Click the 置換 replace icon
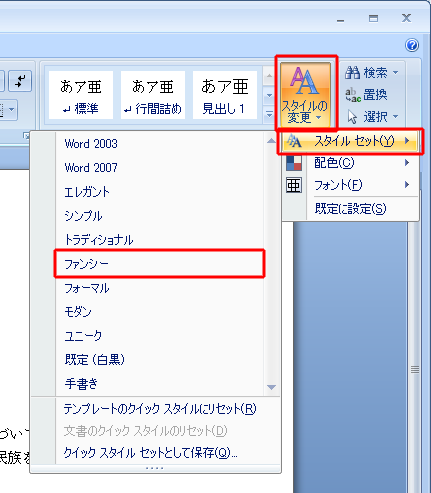This screenshot has width=431, height=493. (353, 95)
